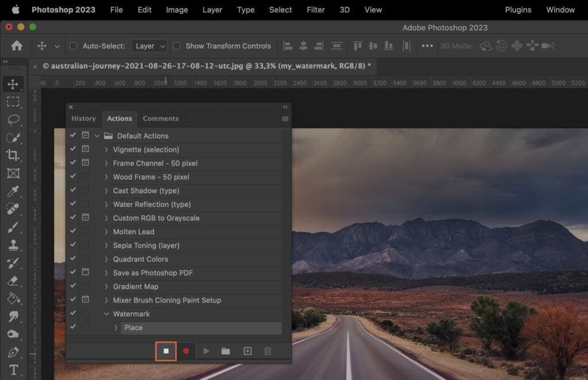Select the Crop tool
Screen dimensions: 588x380
coord(14,156)
